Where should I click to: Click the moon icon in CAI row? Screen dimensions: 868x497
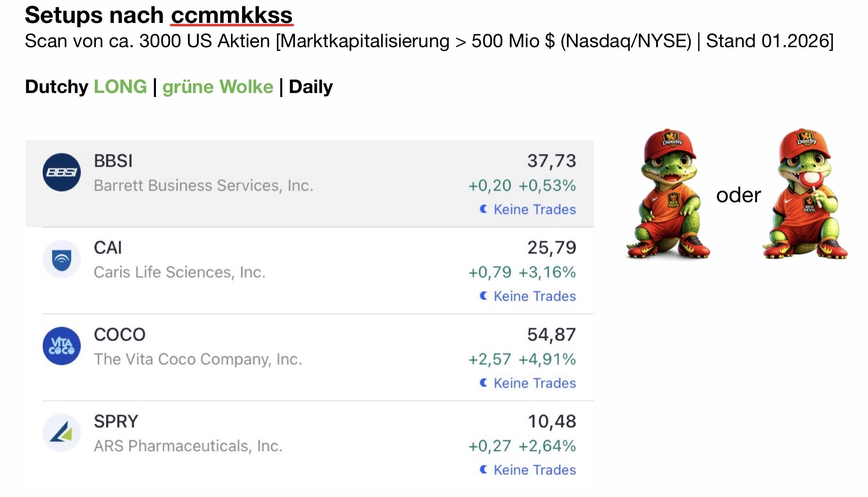[484, 296]
